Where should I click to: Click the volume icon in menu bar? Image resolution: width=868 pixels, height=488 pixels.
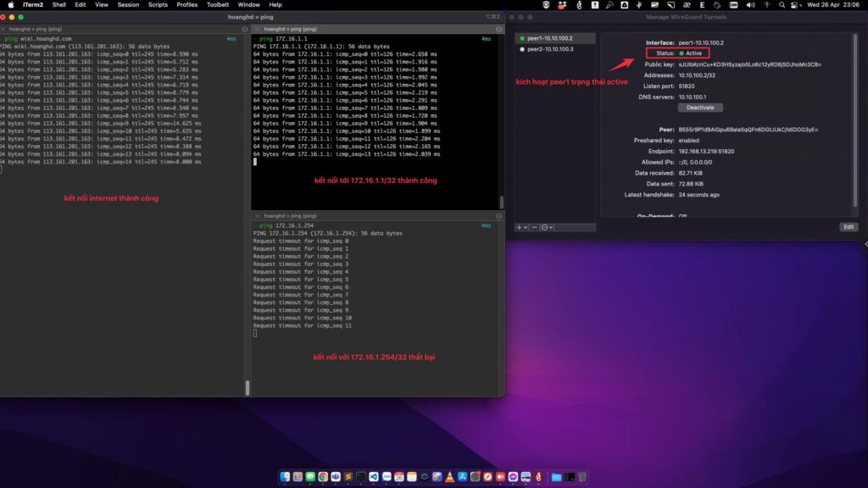coord(751,4)
